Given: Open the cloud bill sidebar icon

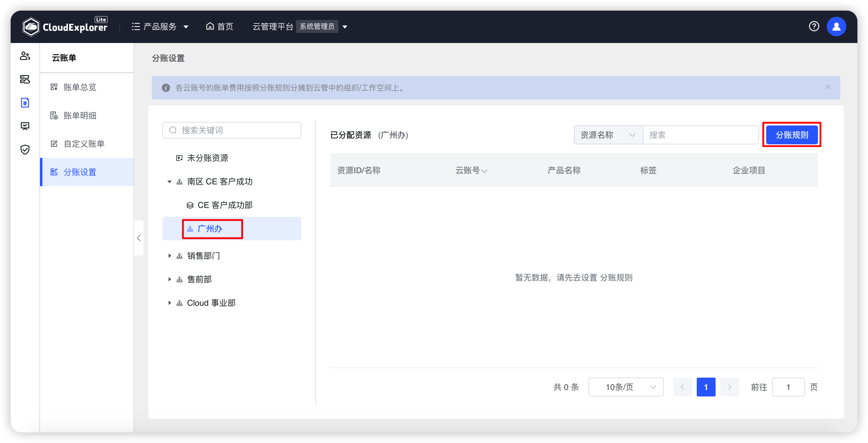Looking at the screenshot, I should (25, 103).
